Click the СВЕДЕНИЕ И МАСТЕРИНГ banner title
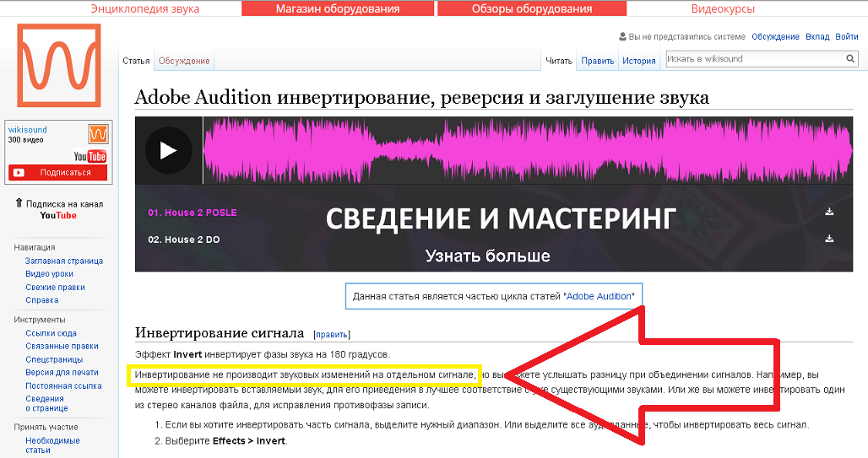The width and height of the screenshot is (868, 458). tap(501, 218)
